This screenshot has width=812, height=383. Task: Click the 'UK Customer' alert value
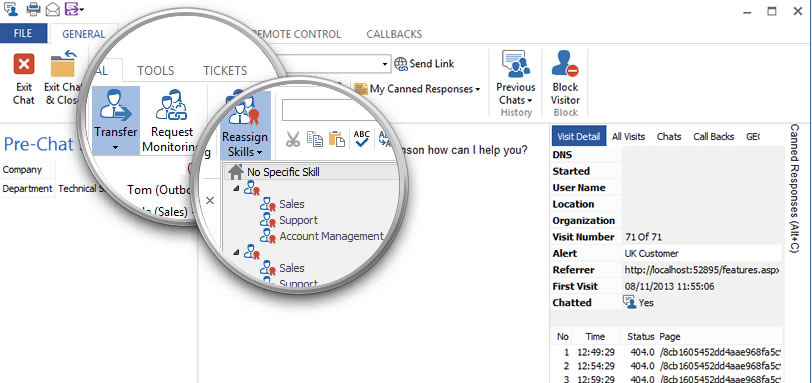(651, 254)
